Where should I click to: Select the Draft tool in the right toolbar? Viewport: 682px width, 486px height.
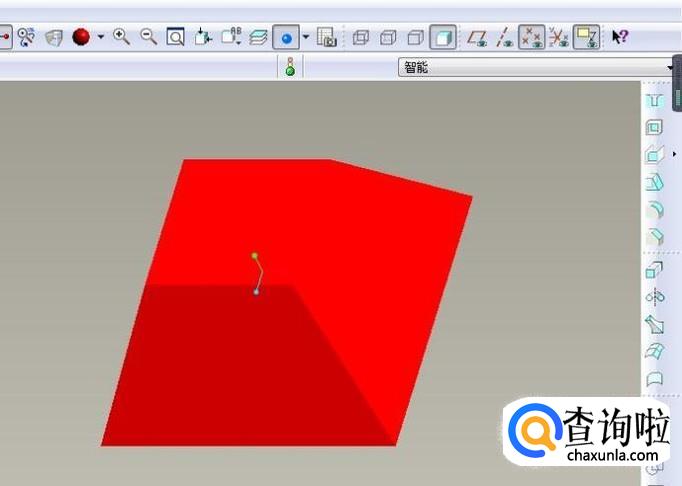pos(655,182)
